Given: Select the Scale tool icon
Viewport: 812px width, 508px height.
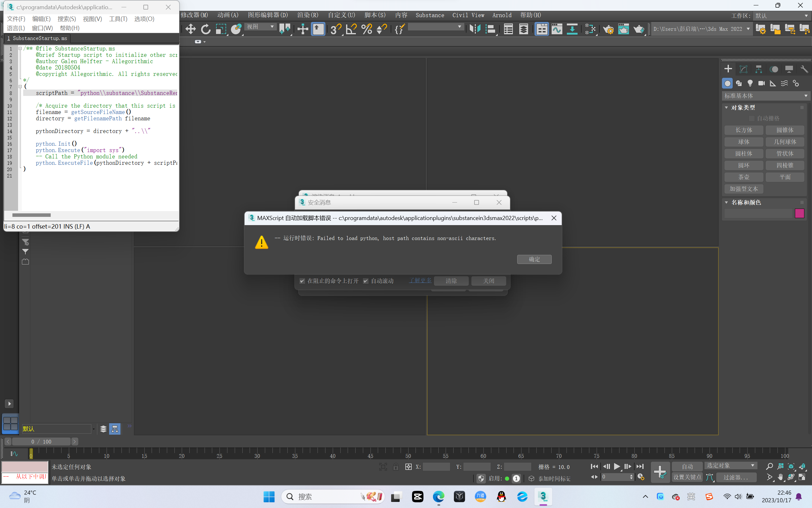Looking at the screenshot, I should click(x=221, y=29).
